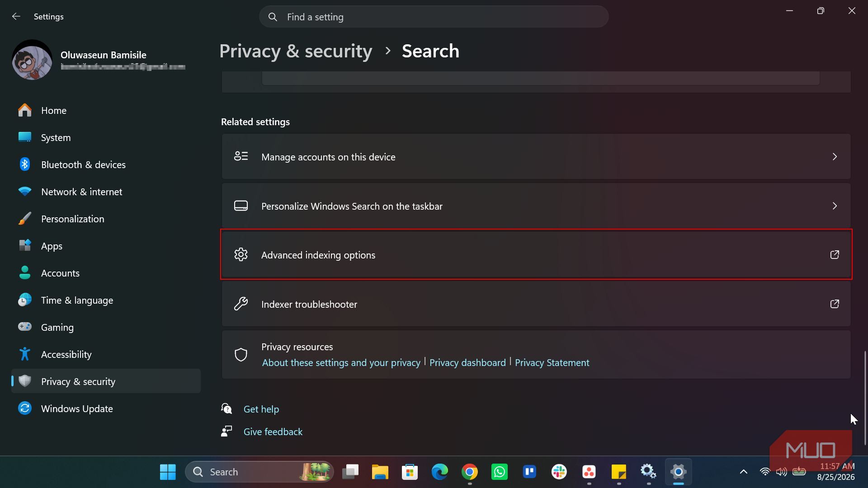Click the Advanced indexing gear icon

point(241,255)
